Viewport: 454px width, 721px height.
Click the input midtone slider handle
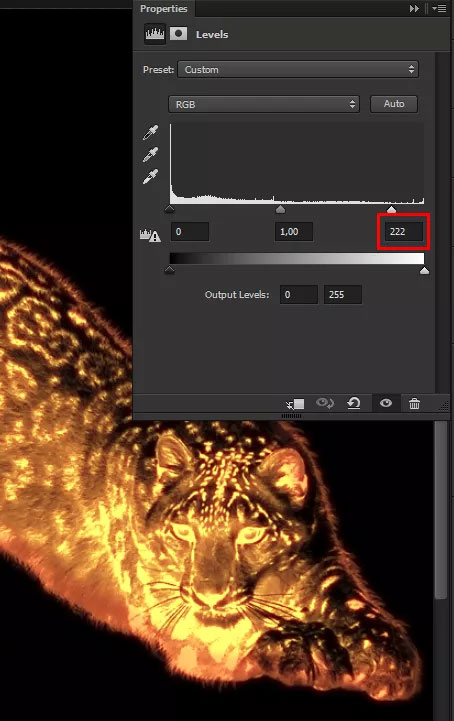[280, 209]
